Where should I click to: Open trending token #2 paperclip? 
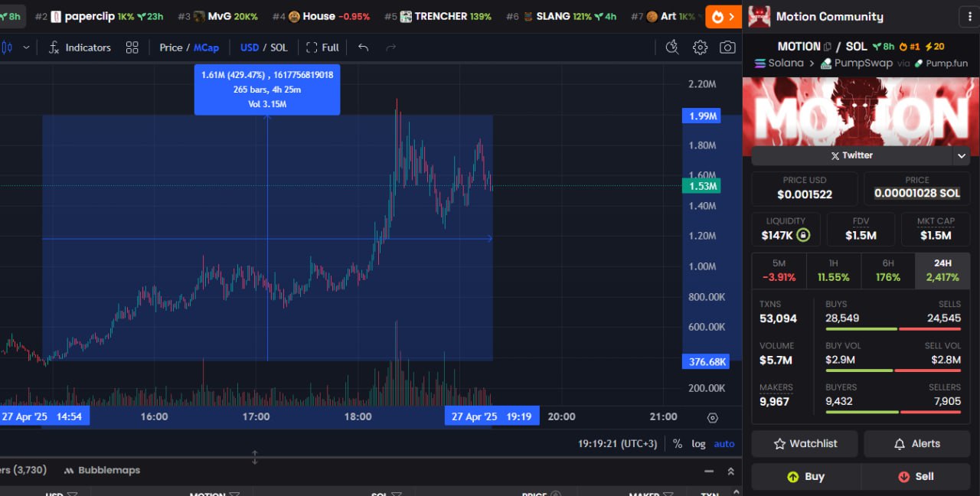[x=99, y=16]
